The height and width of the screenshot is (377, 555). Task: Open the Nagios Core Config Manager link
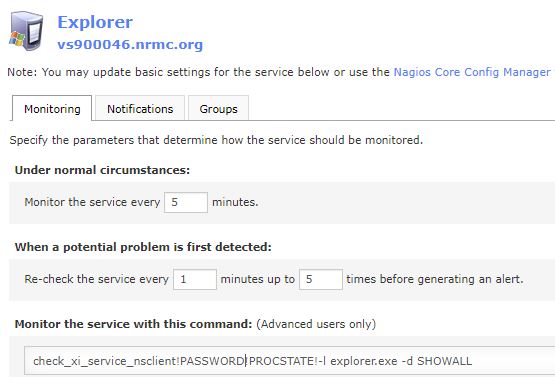click(472, 72)
